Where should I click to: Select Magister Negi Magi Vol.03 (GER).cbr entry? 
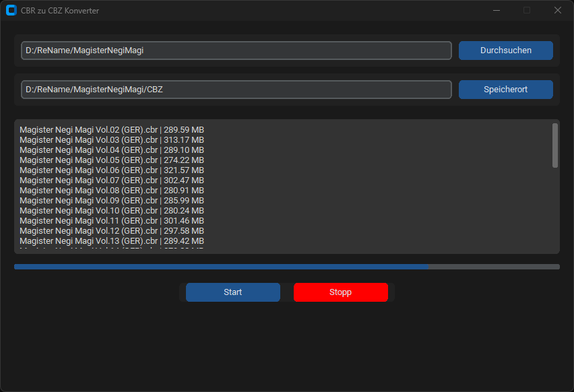(x=112, y=140)
